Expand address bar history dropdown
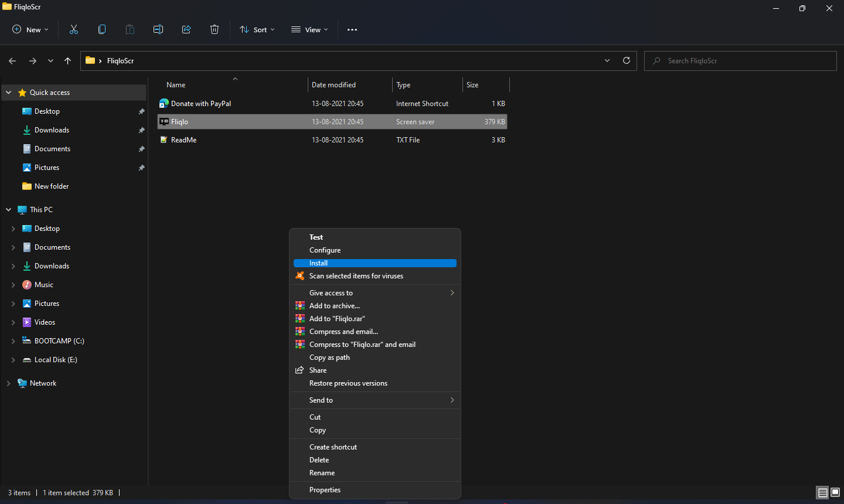This screenshot has height=504, width=844. pyautogui.click(x=607, y=60)
